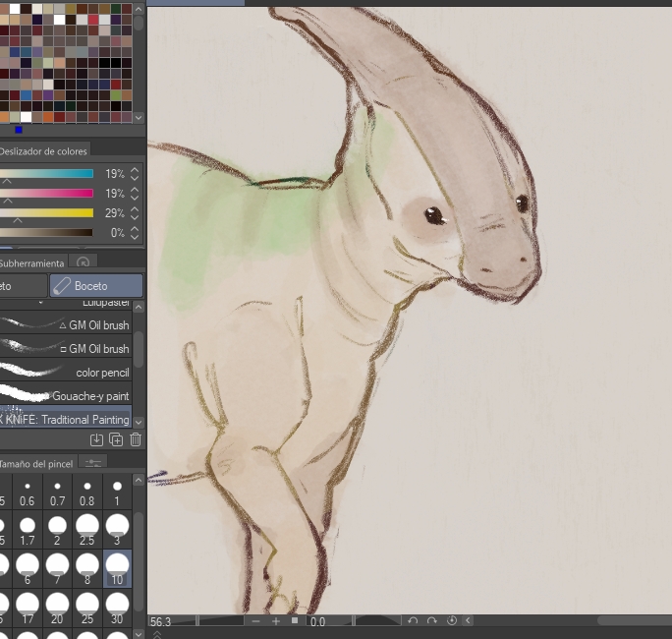Choose brush size 10
The width and height of the screenshot is (672, 639).
tap(117, 568)
